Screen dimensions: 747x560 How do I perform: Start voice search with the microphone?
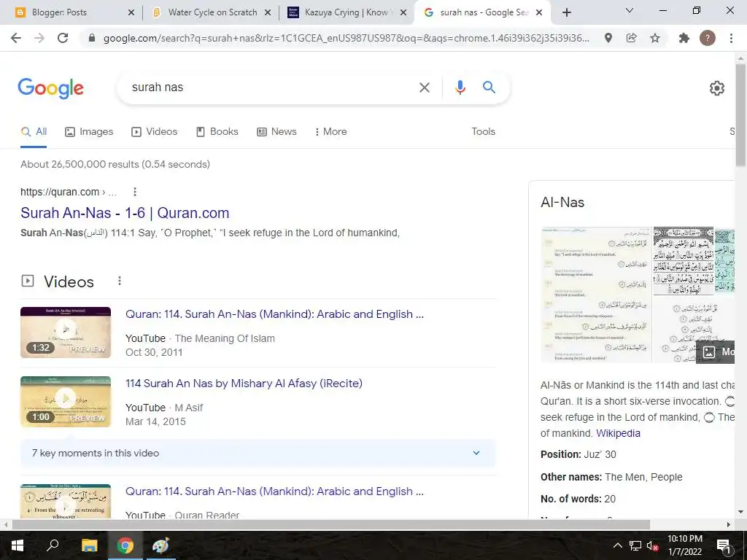(x=460, y=87)
